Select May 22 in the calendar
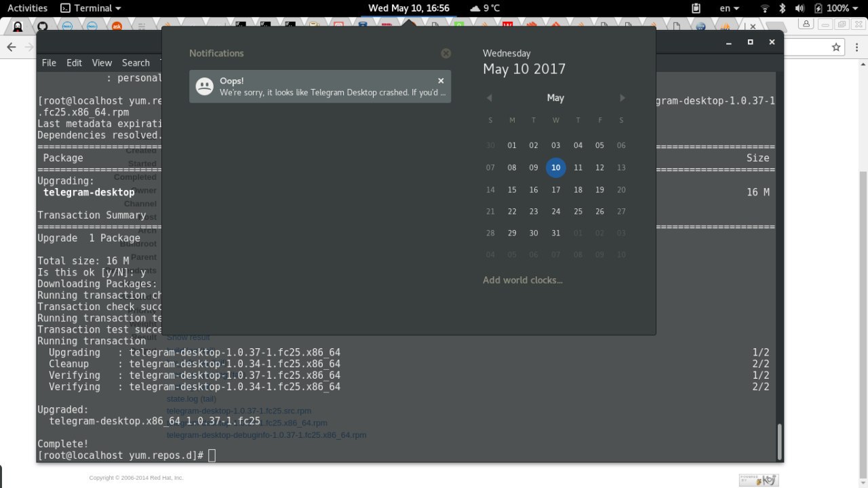Viewport: 868px width, 488px height. (512, 211)
